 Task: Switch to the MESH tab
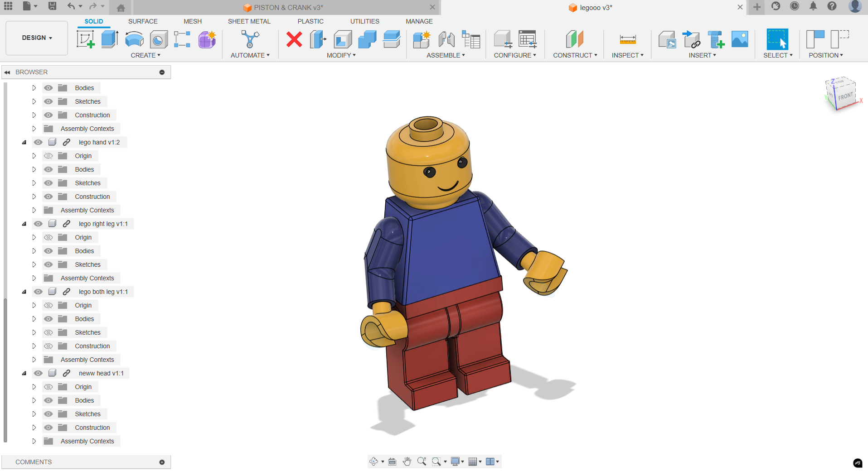click(193, 21)
